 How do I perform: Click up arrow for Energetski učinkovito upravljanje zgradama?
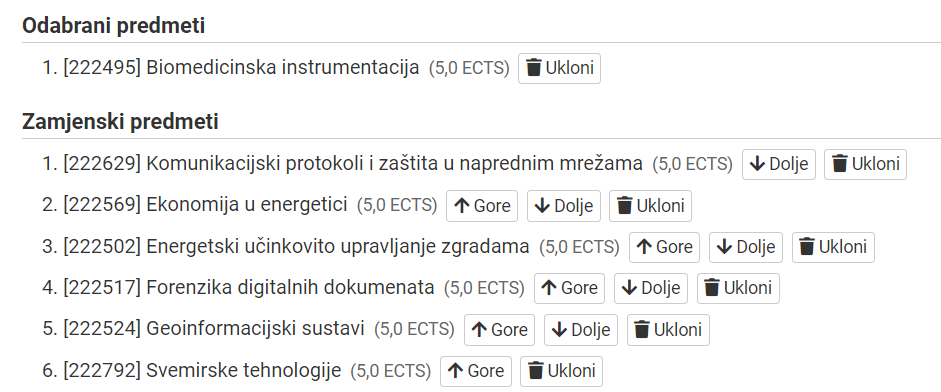[645, 247]
